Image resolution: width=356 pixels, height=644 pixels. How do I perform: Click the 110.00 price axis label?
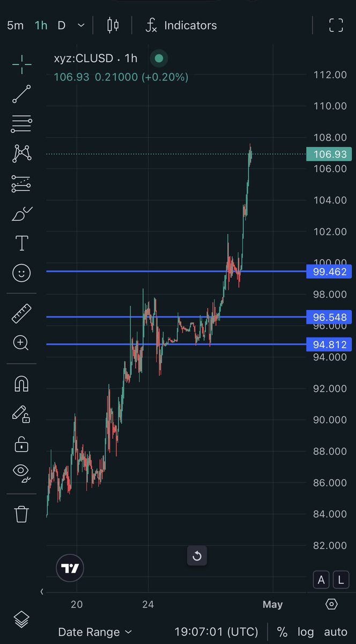pyautogui.click(x=329, y=106)
